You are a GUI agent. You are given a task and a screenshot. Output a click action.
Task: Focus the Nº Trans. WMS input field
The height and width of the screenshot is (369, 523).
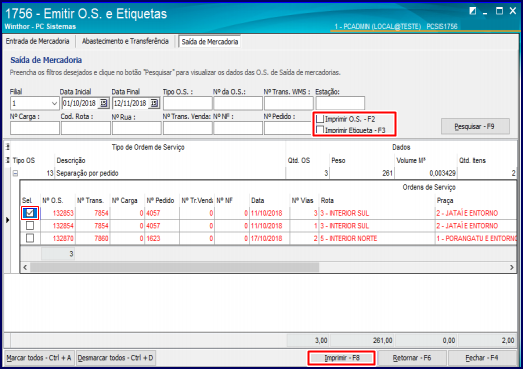point(289,103)
